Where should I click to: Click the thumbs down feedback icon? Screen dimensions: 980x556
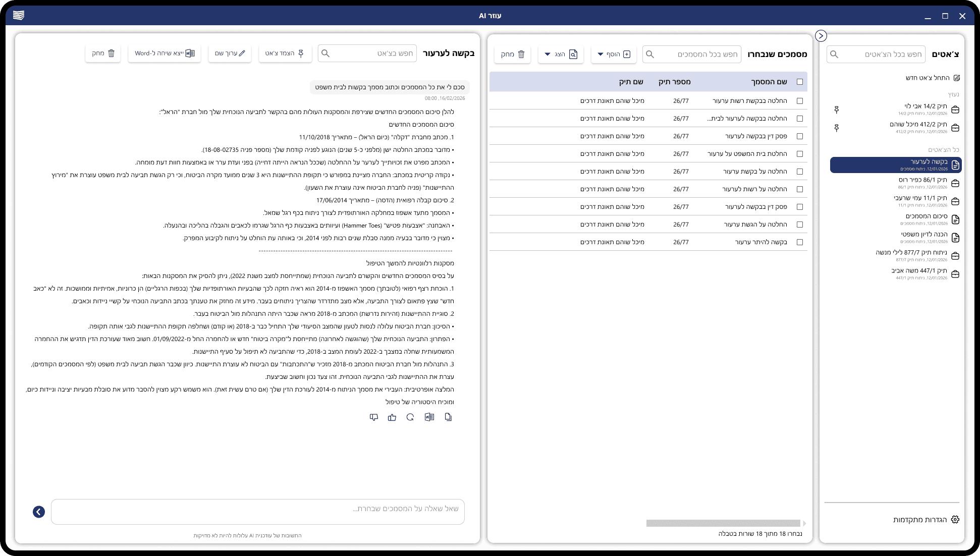tap(374, 417)
